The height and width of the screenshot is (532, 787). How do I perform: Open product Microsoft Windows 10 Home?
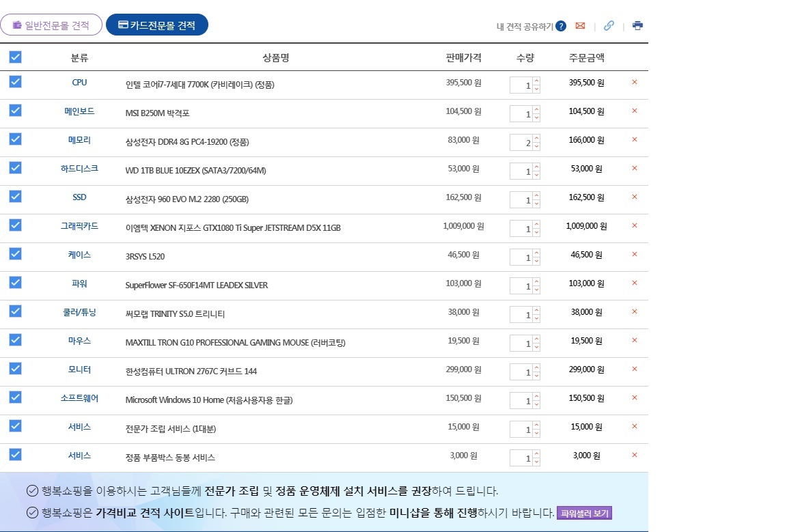(x=209, y=400)
